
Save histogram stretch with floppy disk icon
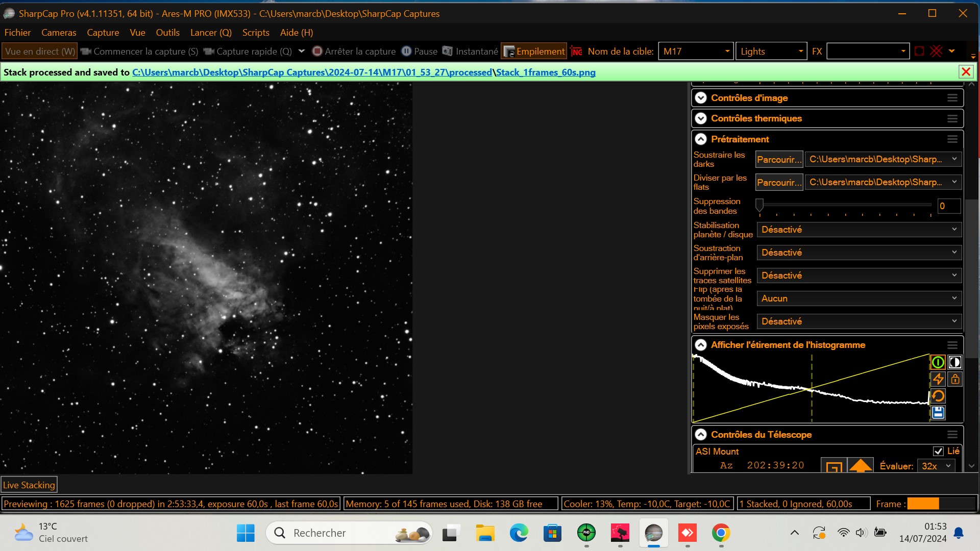coord(938,413)
